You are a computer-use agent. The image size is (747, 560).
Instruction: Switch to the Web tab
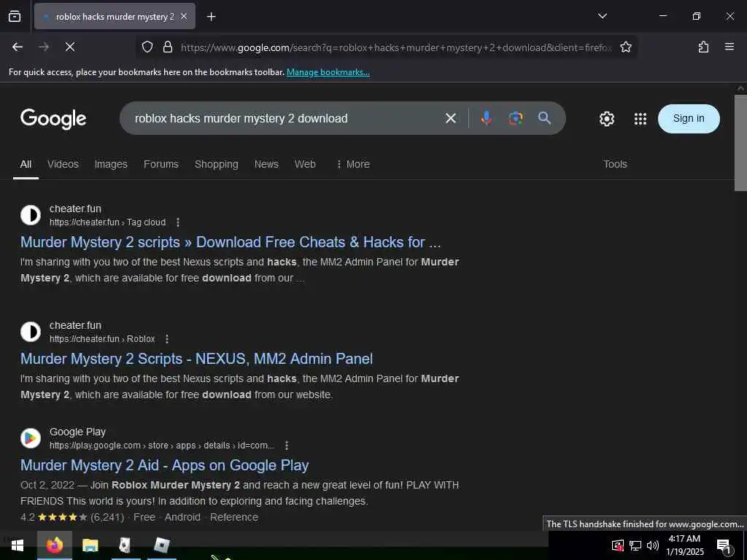(305, 164)
